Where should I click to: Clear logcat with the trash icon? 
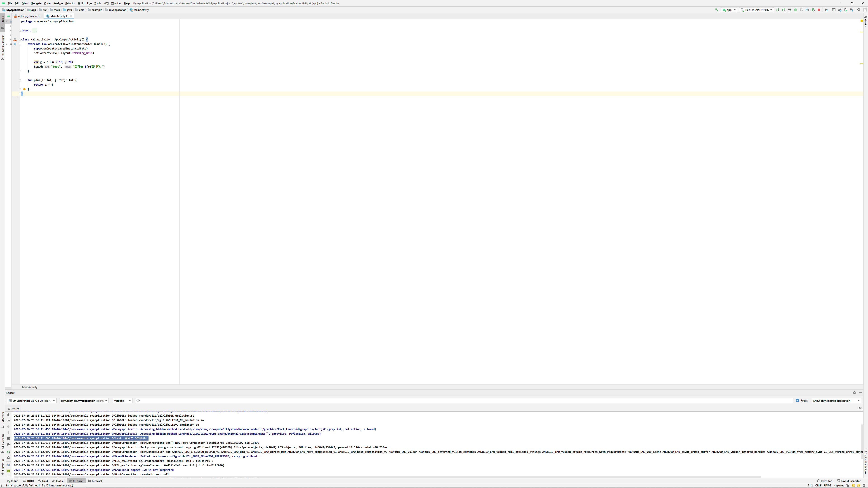point(8,415)
